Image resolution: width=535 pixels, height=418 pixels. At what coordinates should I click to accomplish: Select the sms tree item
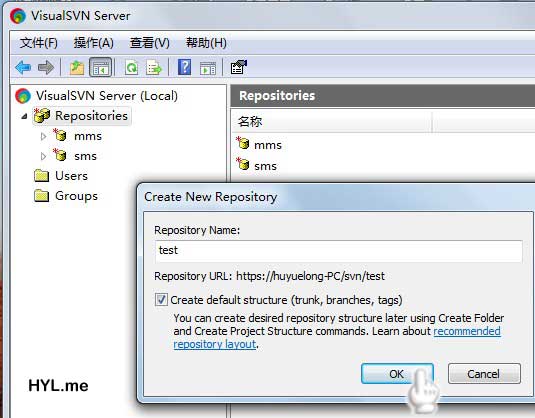pos(85,156)
